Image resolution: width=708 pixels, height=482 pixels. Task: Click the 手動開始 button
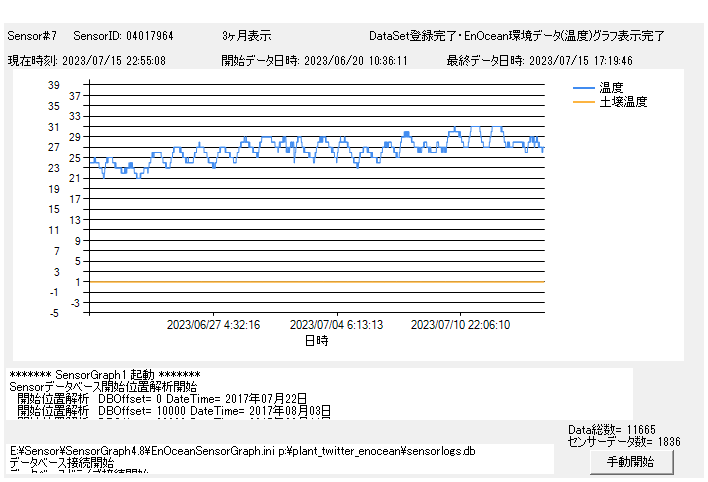click(x=630, y=462)
